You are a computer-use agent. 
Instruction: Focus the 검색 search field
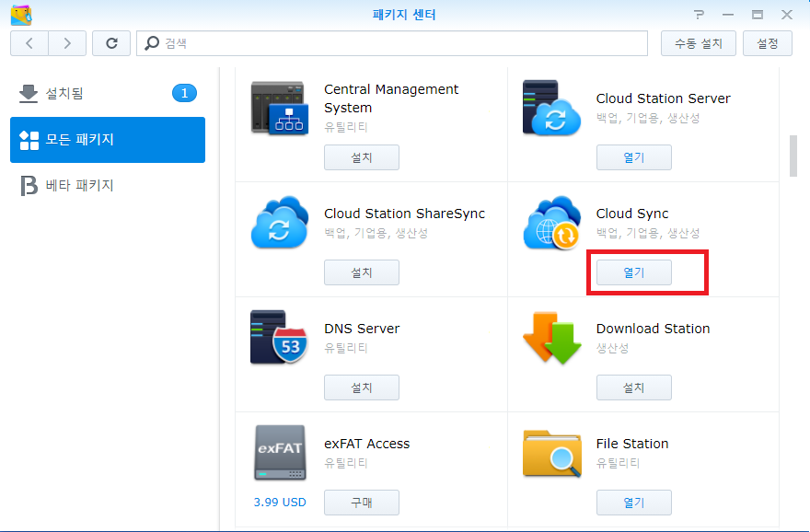coord(392,43)
